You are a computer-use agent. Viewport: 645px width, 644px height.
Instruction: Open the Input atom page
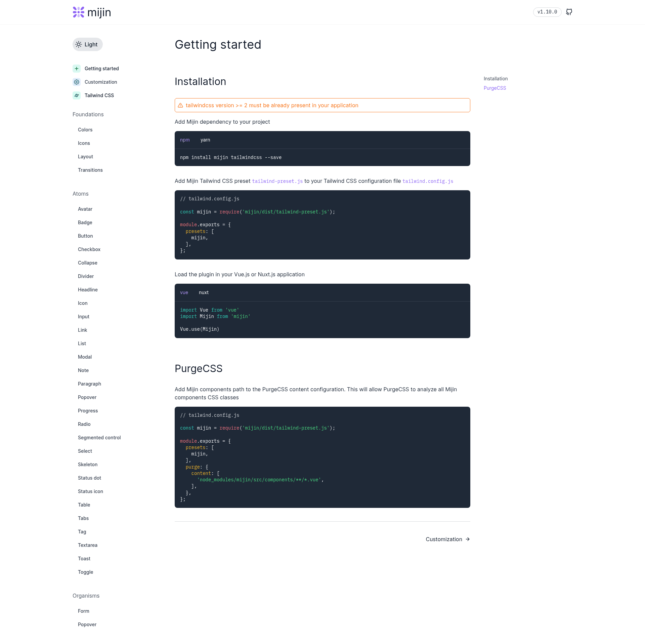(x=84, y=317)
